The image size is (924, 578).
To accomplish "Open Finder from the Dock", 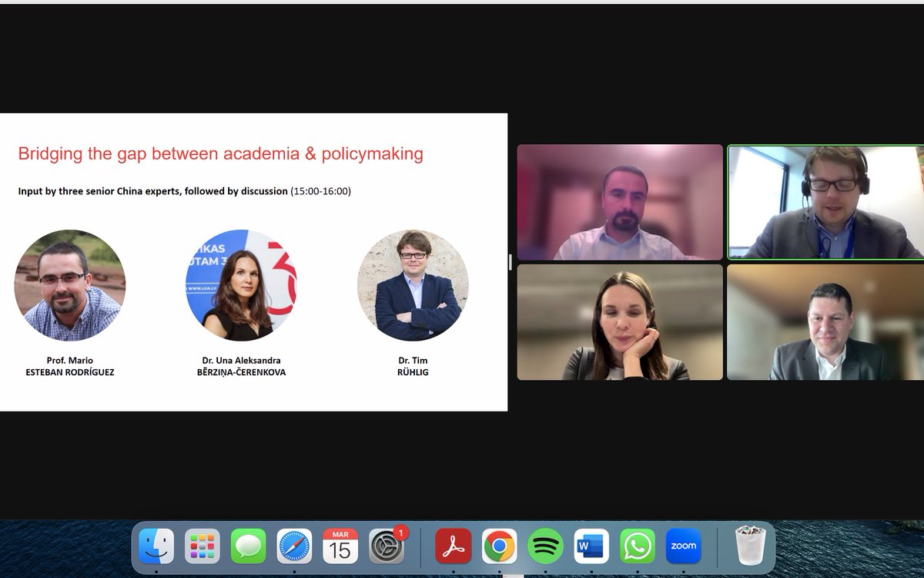I will tap(155, 546).
